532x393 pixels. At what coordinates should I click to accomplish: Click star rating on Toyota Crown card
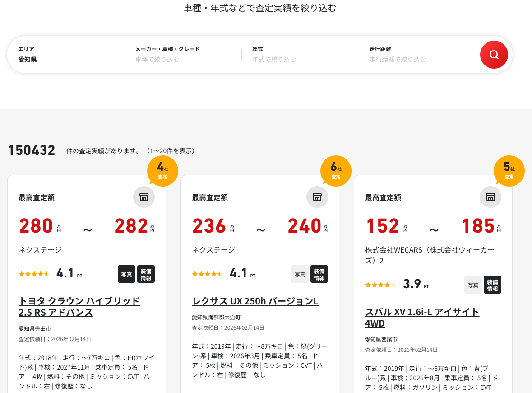click(34, 274)
